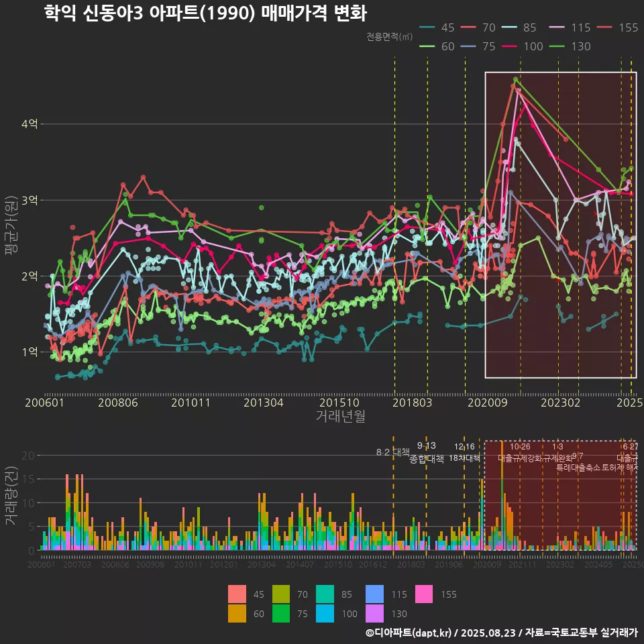
Task: Click the 12·16 18차대책 policy marker label
Action: (464, 452)
